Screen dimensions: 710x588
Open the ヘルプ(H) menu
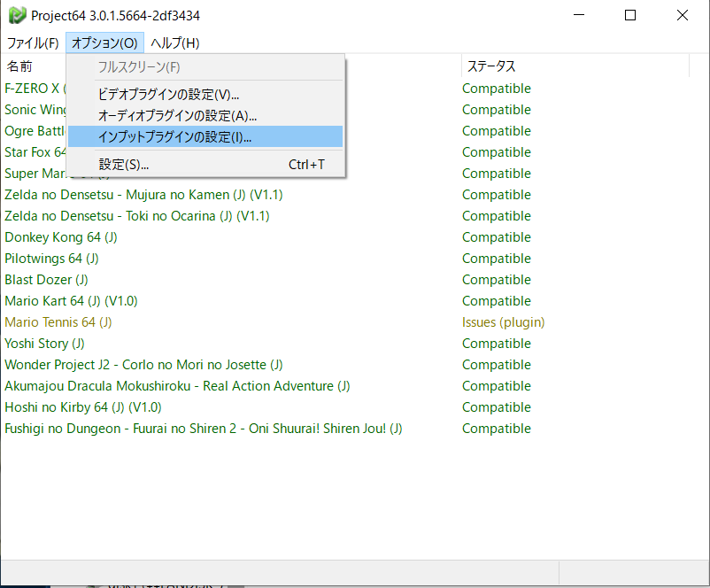pos(174,43)
